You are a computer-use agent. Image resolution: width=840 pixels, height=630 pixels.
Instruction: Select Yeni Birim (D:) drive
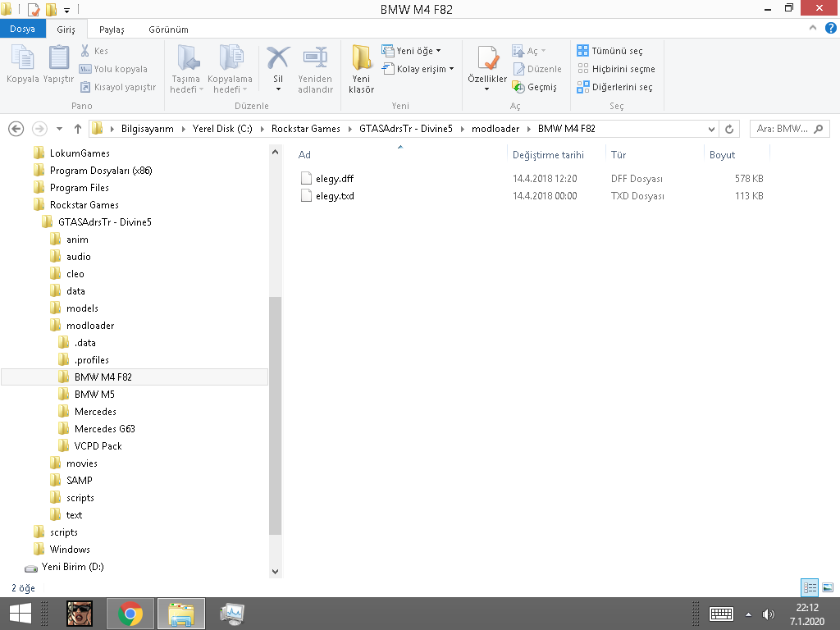coord(72,567)
